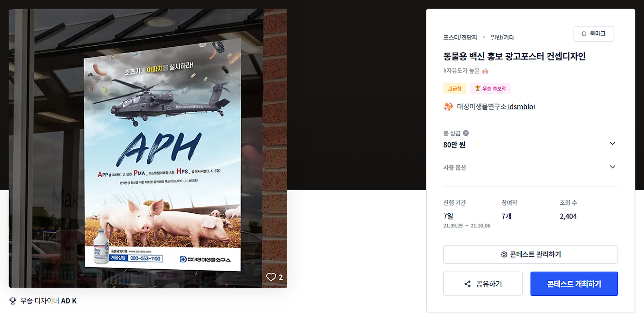Screen dimensions: 644x319
Task: Toggle the 북마크 bookmark button
Action: pos(594,34)
